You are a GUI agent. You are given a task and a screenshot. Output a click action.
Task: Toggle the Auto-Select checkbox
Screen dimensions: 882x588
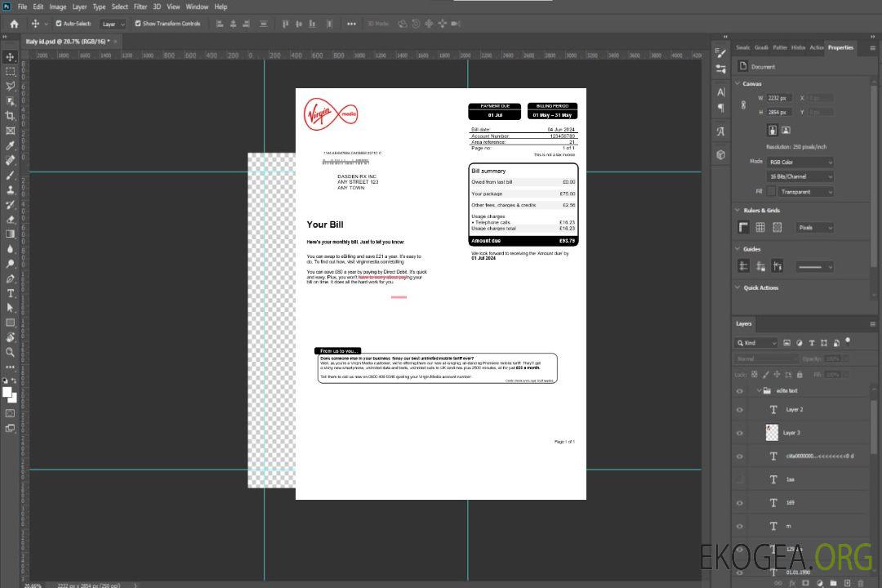tap(59, 24)
